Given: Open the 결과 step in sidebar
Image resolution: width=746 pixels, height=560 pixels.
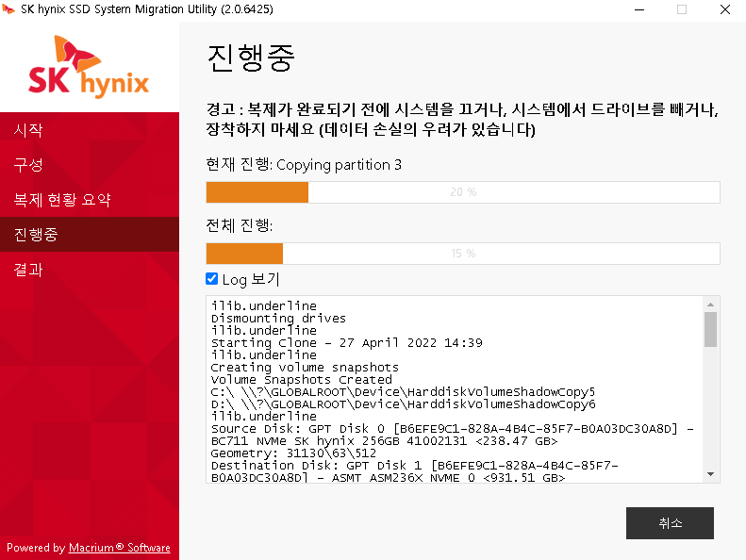Looking at the screenshot, I should tap(90, 270).
